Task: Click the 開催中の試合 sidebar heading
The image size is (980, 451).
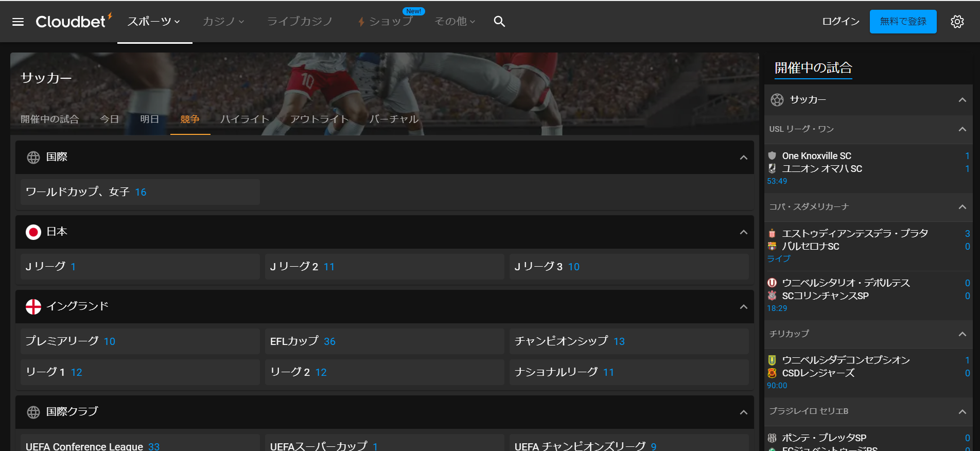Action: pyautogui.click(x=813, y=68)
